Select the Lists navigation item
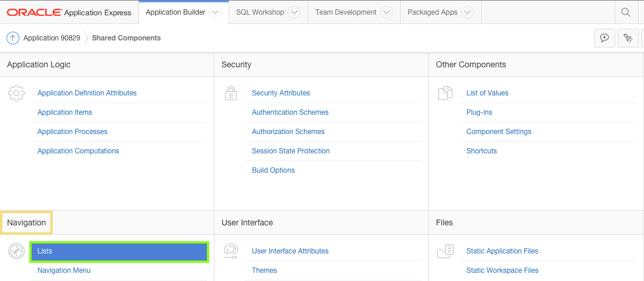This screenshot has width=644, height=281. 119,251
